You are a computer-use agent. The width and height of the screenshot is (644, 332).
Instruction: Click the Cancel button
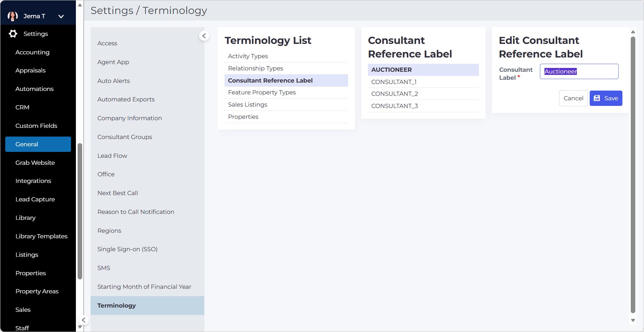click(x=573, y=98)
